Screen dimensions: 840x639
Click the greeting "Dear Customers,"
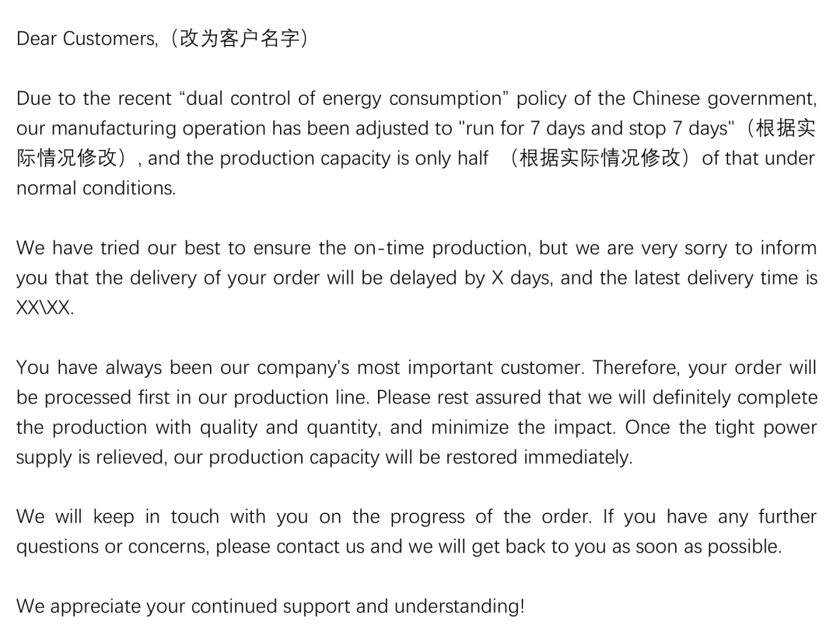pos(87,39)
